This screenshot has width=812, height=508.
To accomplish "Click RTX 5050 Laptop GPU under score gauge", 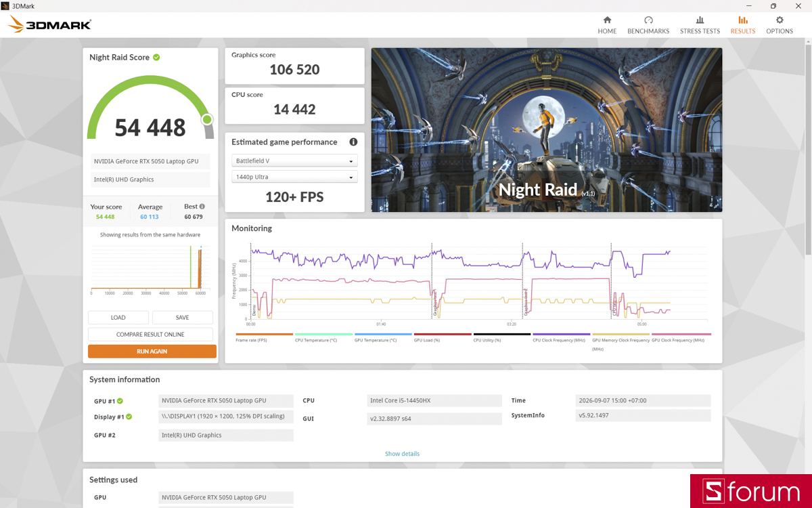I will coord(150,161).
